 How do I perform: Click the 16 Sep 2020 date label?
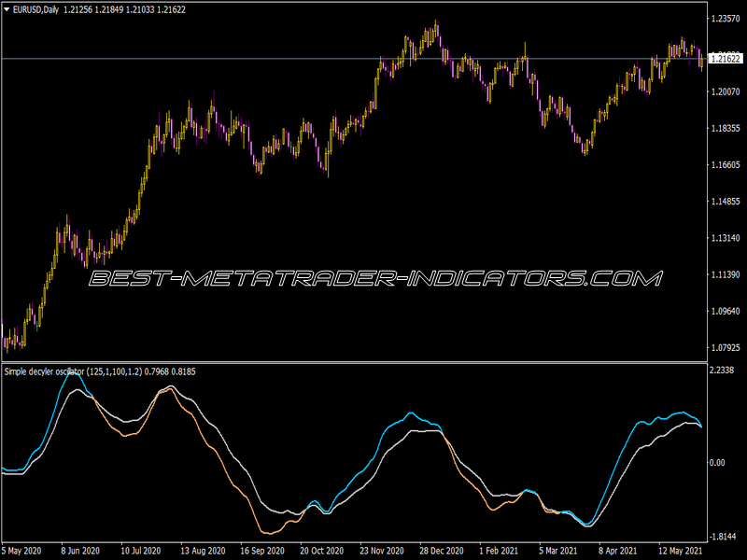262,551
